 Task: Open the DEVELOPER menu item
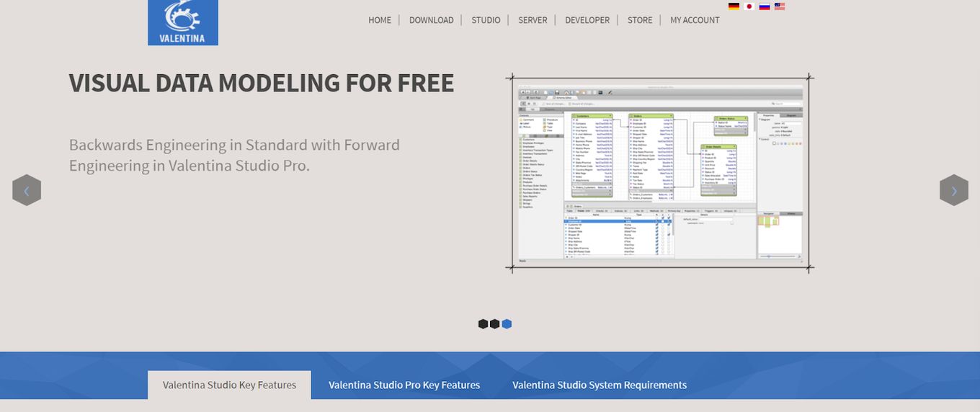tap(587, 20)
